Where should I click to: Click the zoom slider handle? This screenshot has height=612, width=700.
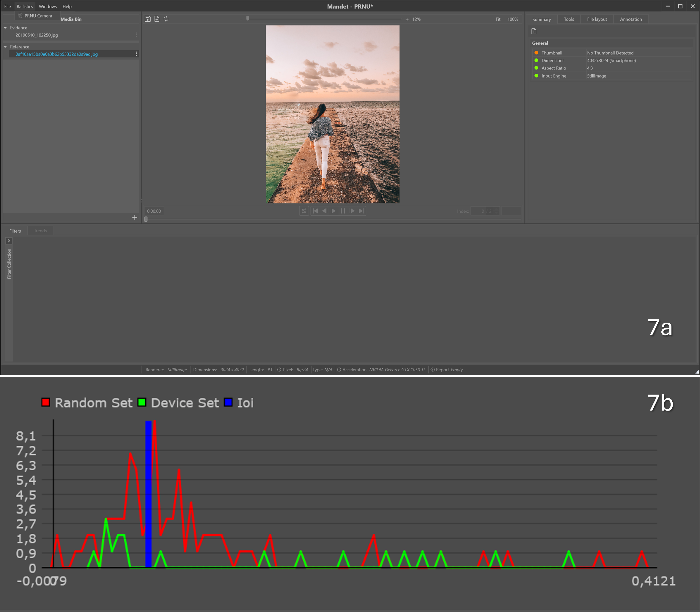(x=248, y=19)
